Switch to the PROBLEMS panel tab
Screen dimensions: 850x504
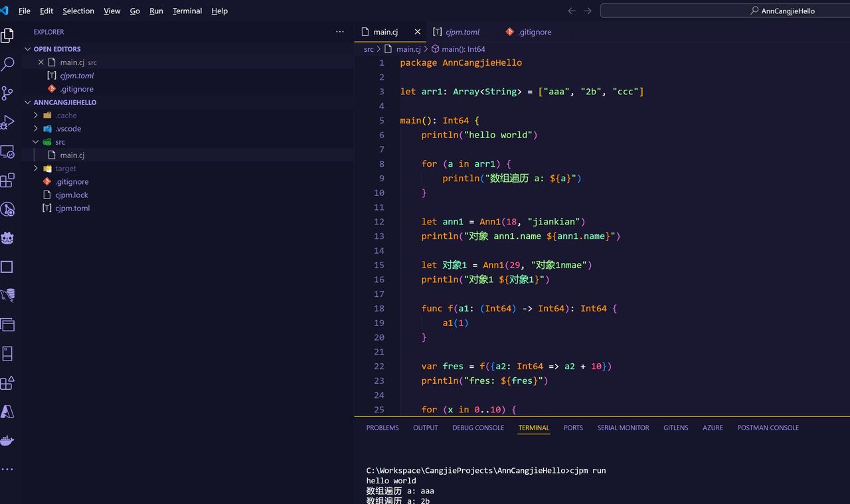pos(382,428)
